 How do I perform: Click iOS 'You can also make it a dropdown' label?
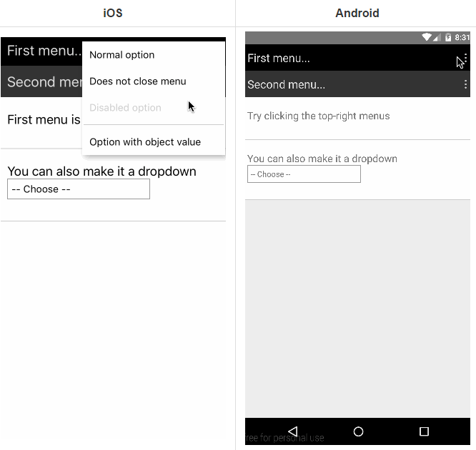click(101, 171)
